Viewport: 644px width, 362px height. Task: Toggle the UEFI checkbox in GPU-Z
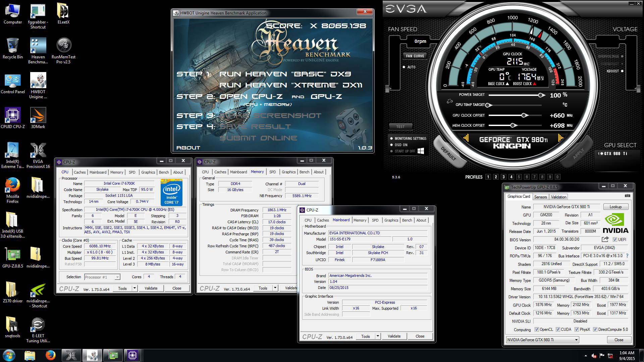point(615,240)
